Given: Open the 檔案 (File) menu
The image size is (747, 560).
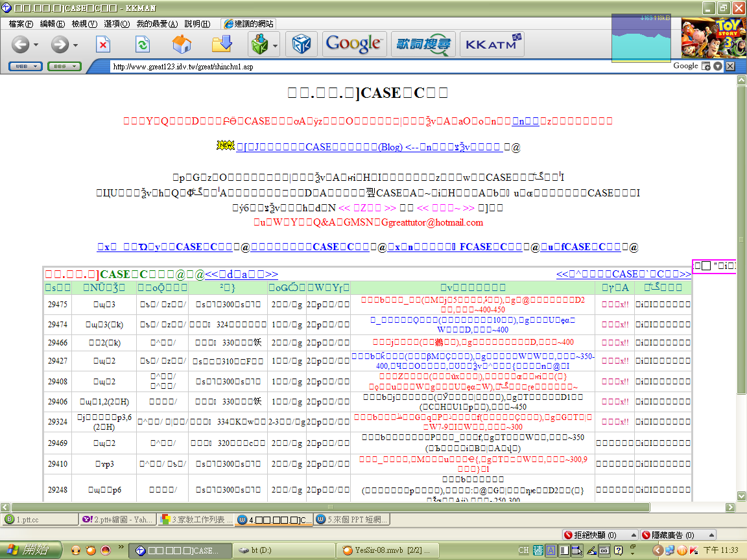Looking at the screenshot, I should (21, 24).
